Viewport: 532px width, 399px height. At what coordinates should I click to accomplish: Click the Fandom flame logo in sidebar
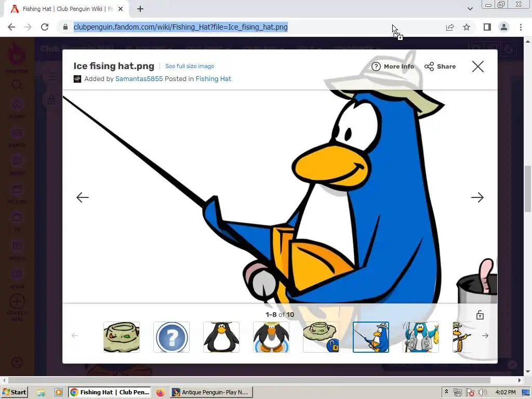[x=17, y=54]
